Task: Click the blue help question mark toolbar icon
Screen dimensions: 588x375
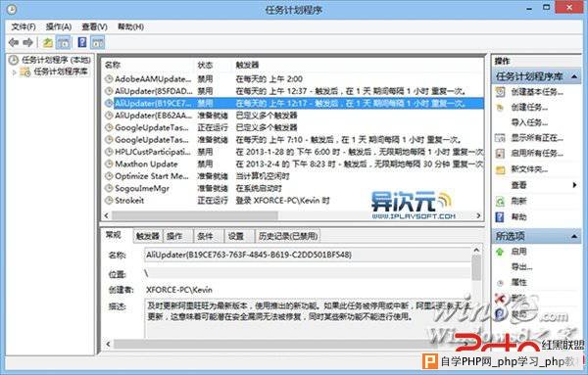Action: click(x=82, y=42)
